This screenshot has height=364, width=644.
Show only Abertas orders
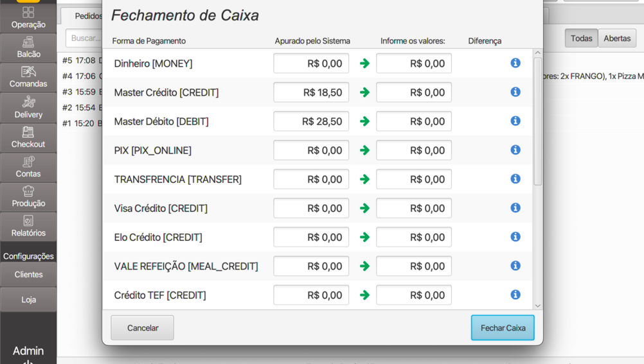(x=617, y=39)
